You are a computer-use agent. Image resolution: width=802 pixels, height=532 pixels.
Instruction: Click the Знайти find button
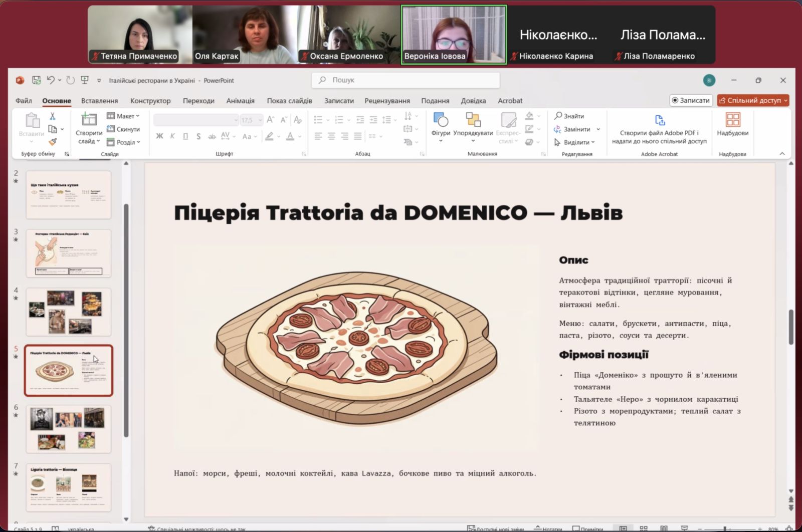569,116
